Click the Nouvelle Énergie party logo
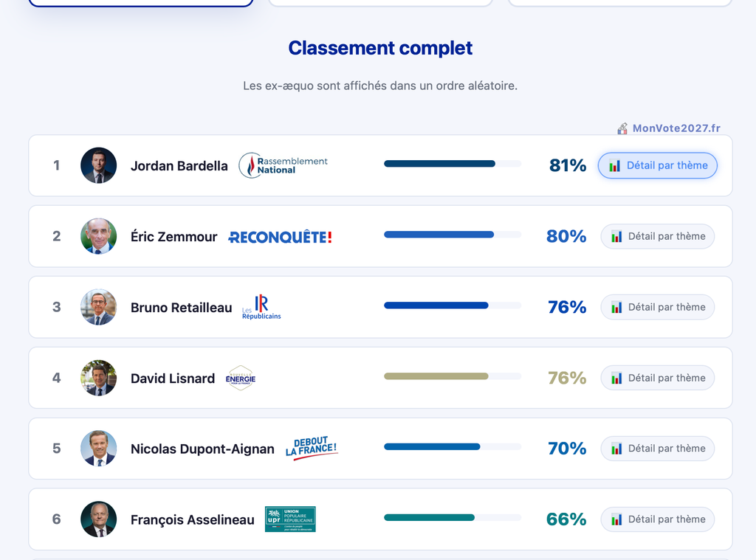 [x=241, y=378]
